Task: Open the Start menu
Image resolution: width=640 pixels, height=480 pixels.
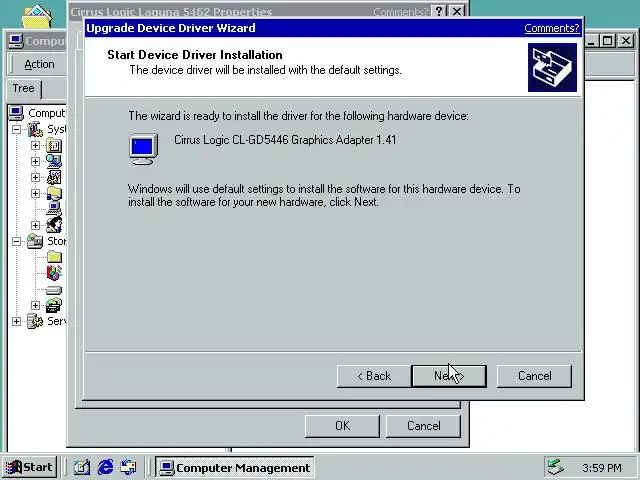Action: coord(29,467)
